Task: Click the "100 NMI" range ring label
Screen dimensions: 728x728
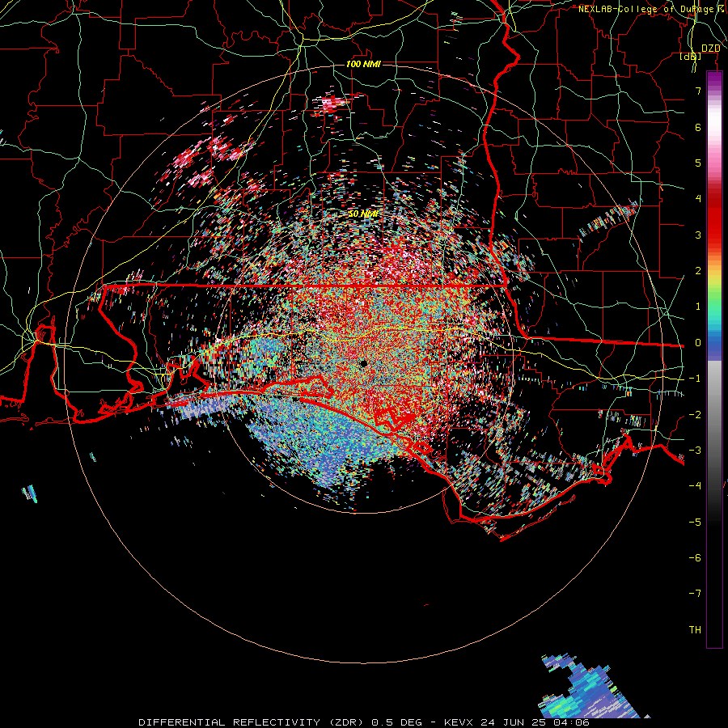Action: [363, 64]
